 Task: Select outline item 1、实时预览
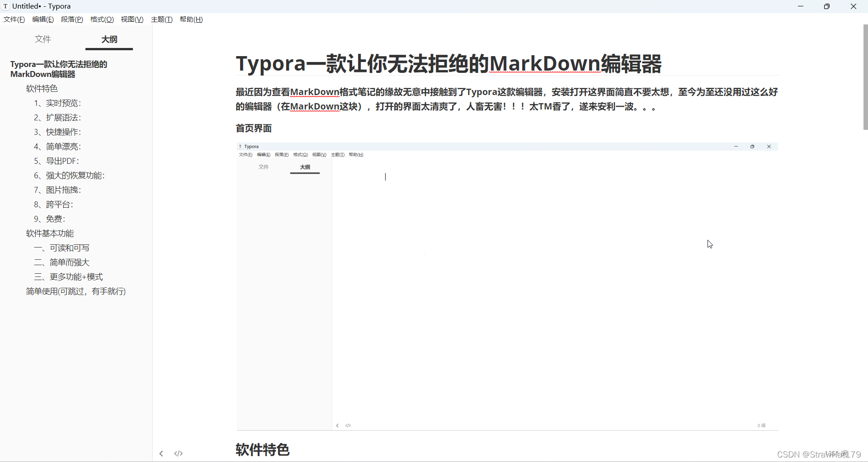[x=57, y=103]
